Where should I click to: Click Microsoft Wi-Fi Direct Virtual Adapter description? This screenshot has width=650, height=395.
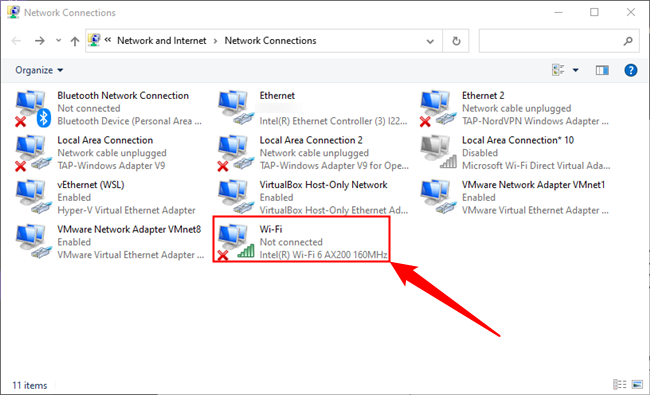point(536,166)
